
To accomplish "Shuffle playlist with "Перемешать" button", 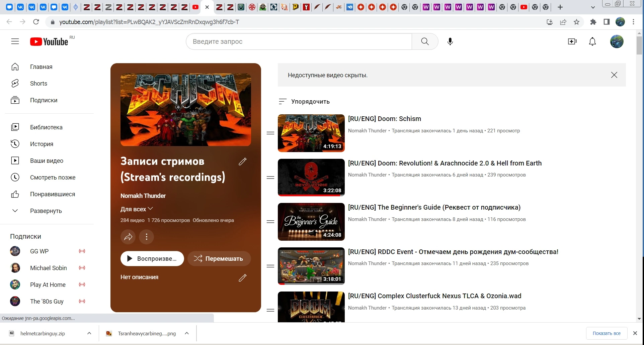I will (x=219, y=258).
